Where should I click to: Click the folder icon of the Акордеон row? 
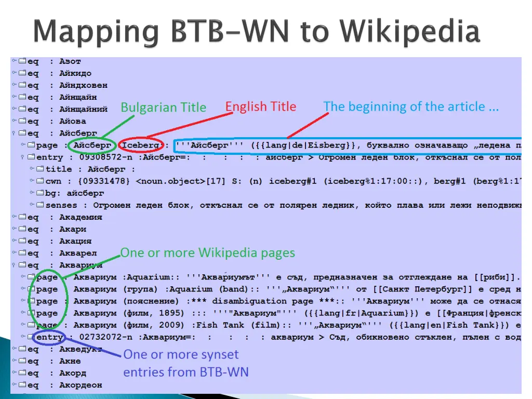22,385
